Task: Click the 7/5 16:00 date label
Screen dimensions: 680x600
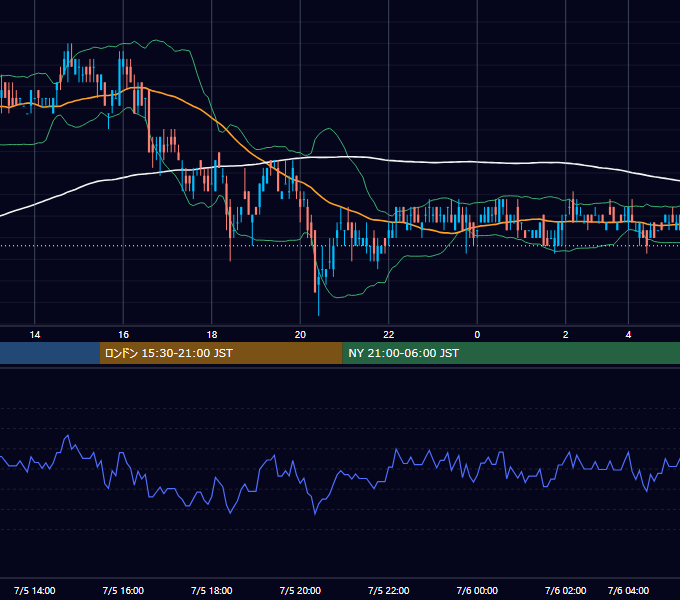Action: click(x=123, y=590)
